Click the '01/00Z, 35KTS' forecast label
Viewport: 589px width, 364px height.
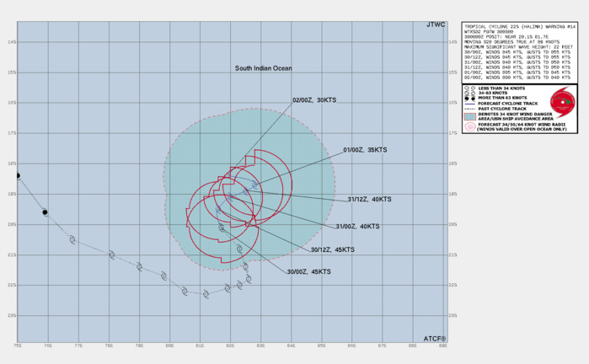[x=365, y=150]
